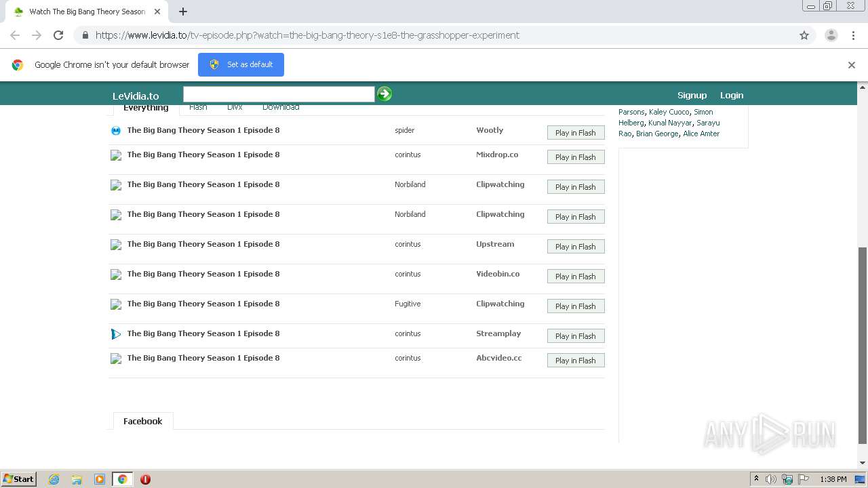Click the Streamplay row play icon
Viewport: 868px width, 488px height.
(116, 334)
